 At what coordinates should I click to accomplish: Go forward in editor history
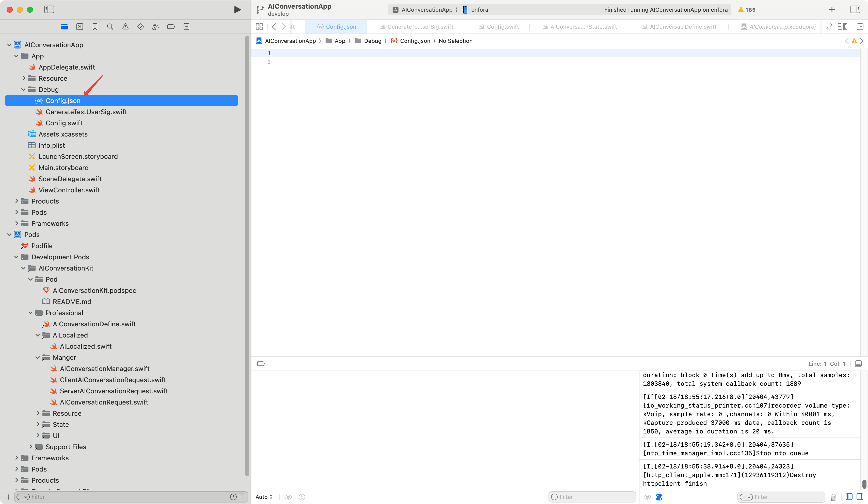point(283,26)
